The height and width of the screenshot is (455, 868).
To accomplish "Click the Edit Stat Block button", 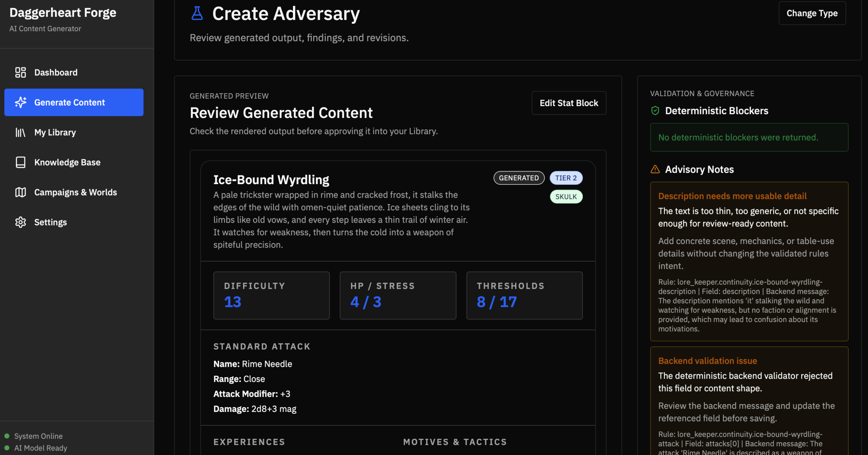I will (569, 103).
